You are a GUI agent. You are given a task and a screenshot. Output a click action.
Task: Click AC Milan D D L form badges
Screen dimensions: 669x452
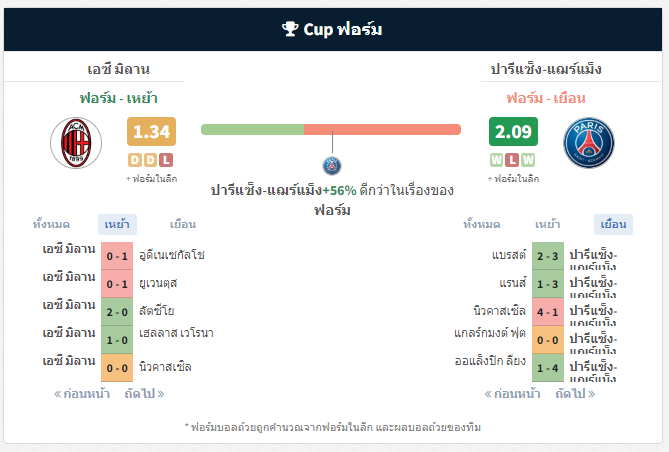151,160
